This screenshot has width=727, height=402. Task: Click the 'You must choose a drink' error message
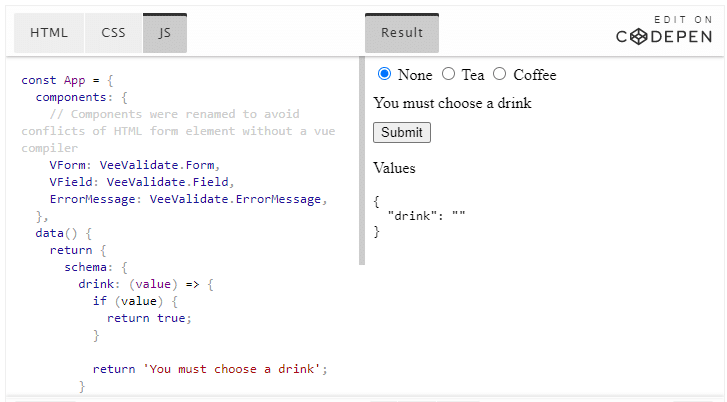coord(453,103)
